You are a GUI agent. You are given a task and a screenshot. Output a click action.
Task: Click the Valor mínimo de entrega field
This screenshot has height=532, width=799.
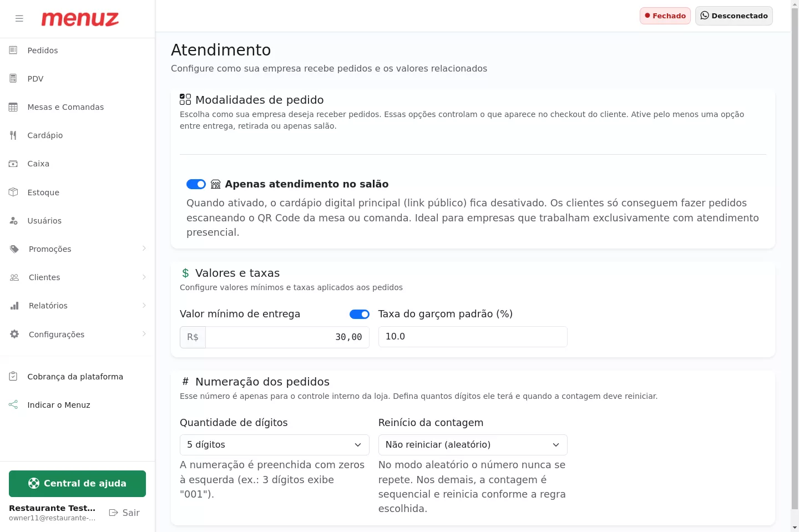[287, 337]
